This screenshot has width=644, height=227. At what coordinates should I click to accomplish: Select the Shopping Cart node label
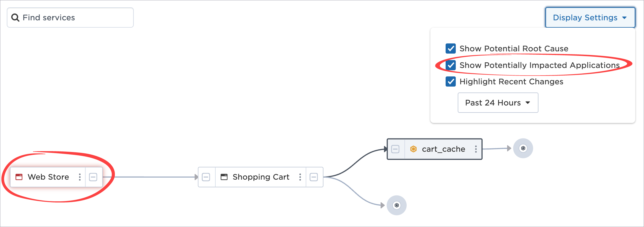(x=261, y=177)
